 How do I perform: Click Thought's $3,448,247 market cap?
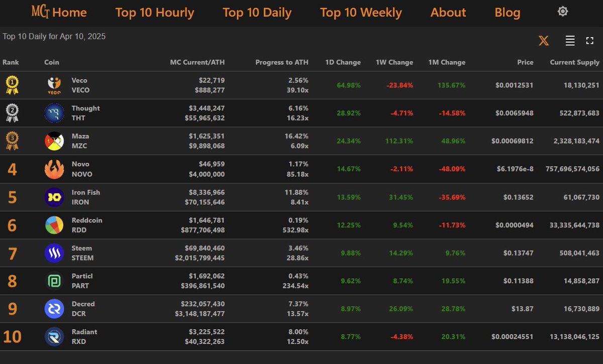(207, 108)
